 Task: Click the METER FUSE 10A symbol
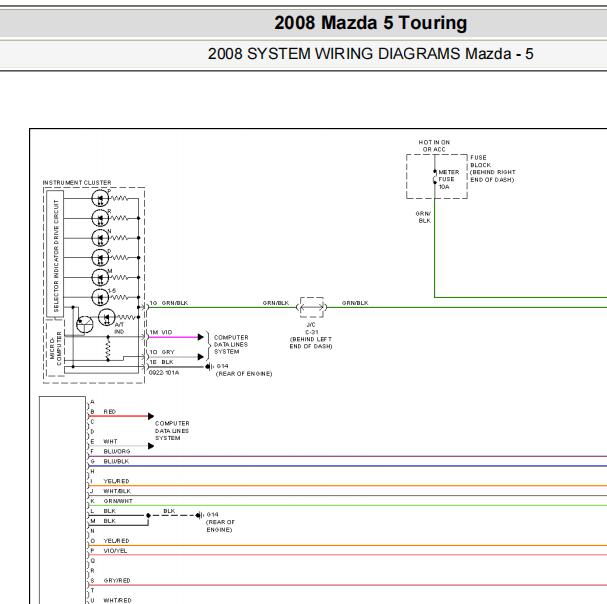click(x=435, y=177)
